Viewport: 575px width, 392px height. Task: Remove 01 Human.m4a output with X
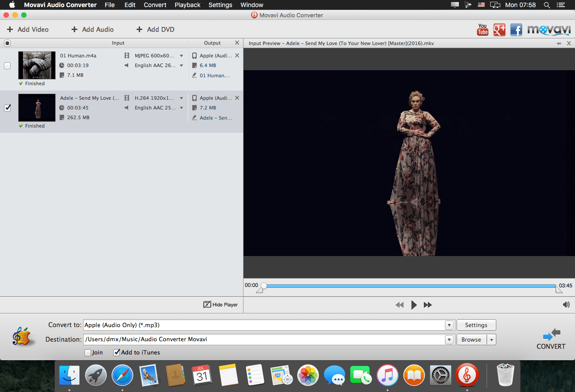pos(237,56)
